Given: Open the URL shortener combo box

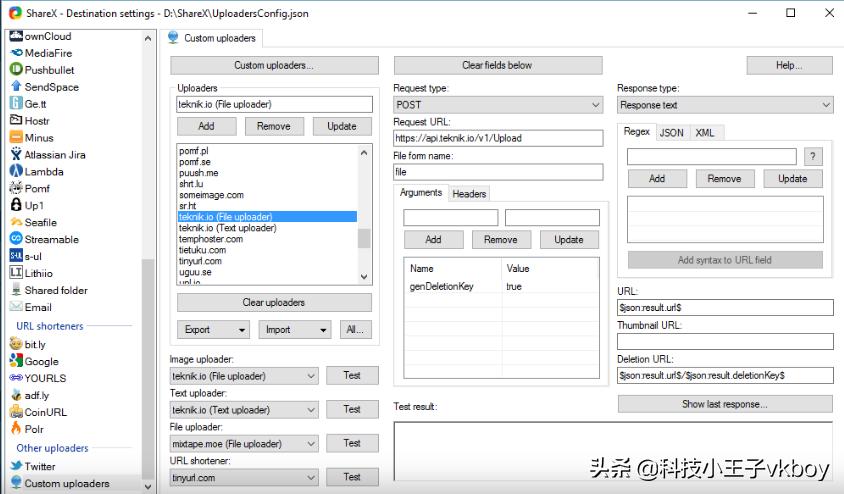Looking at the screenshot, I should click(x=244, y=477).
